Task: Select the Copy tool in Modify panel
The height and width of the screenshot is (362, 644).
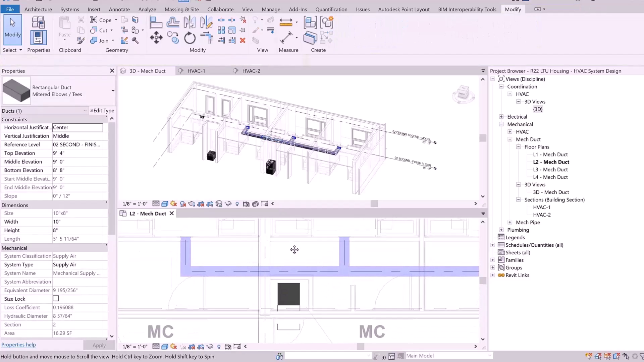Action: tap(173, 38)
